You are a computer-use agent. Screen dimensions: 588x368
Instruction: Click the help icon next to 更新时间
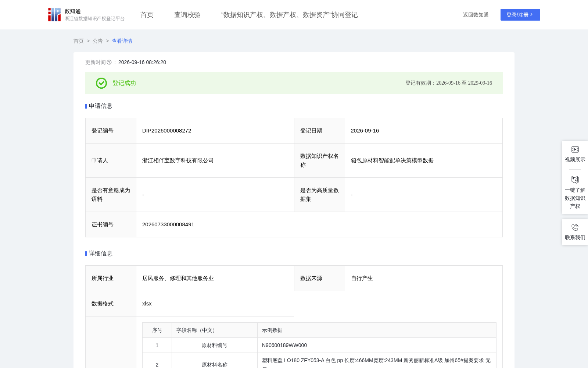(x=109, y=63)
